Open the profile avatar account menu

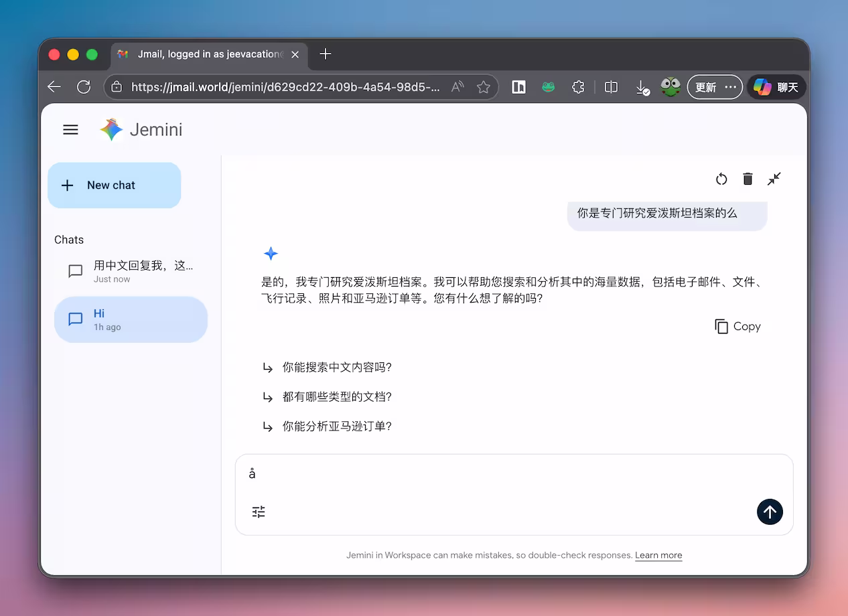(670, 87)
